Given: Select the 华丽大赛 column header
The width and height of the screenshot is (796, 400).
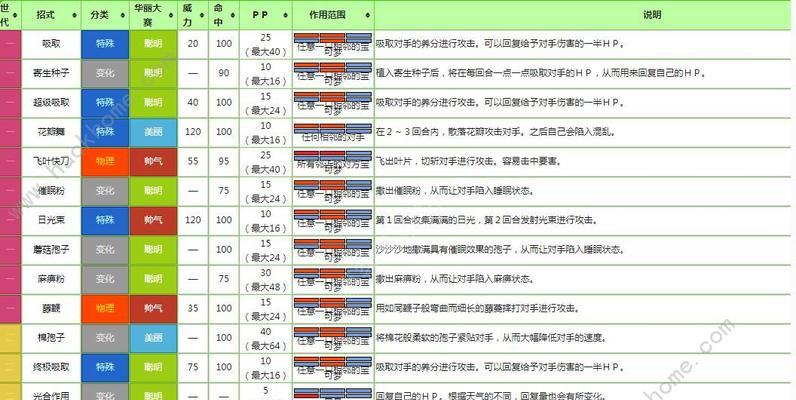Looking at the screenshot, I should click(x=151, y=16).
